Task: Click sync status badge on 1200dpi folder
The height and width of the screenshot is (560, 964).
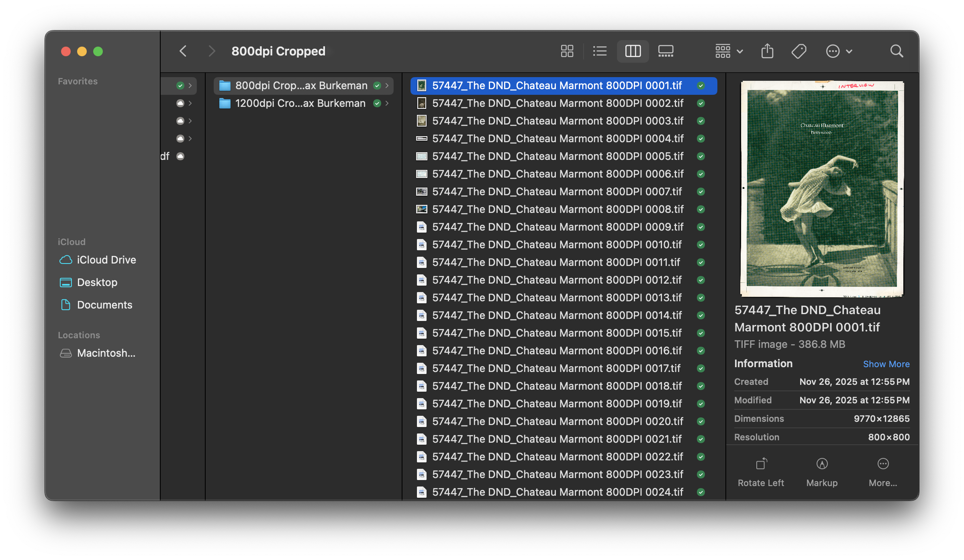Action: 377,103
